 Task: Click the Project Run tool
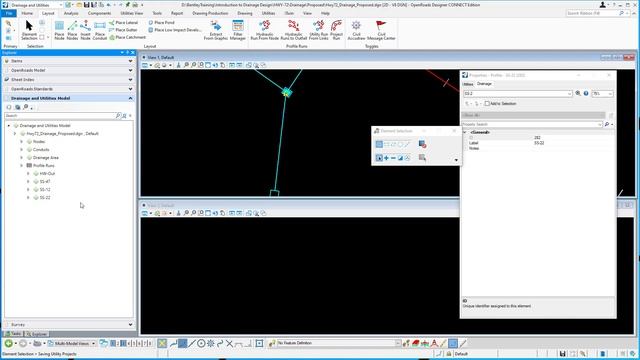pos(336,30)
